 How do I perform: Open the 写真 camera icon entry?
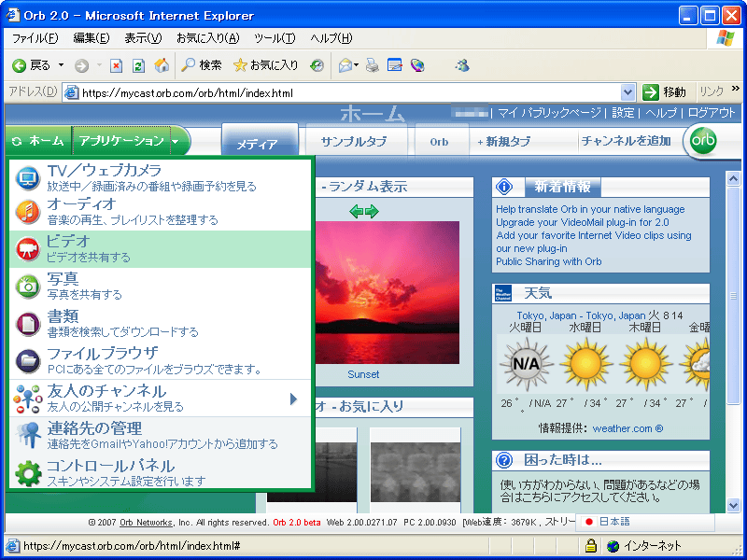tap(28, 287)
